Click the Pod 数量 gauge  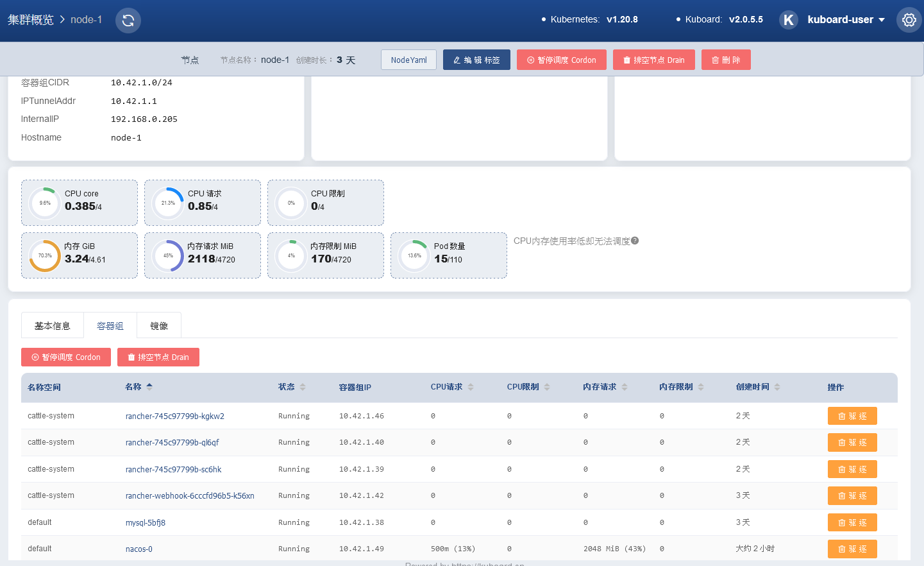tap(414, 255)
